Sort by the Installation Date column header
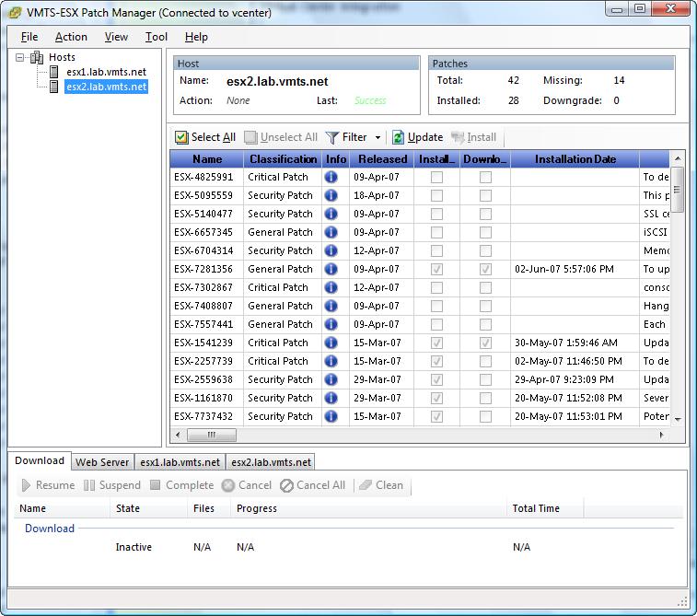This screenshot has height=616, width=697. tap(575, 159)
